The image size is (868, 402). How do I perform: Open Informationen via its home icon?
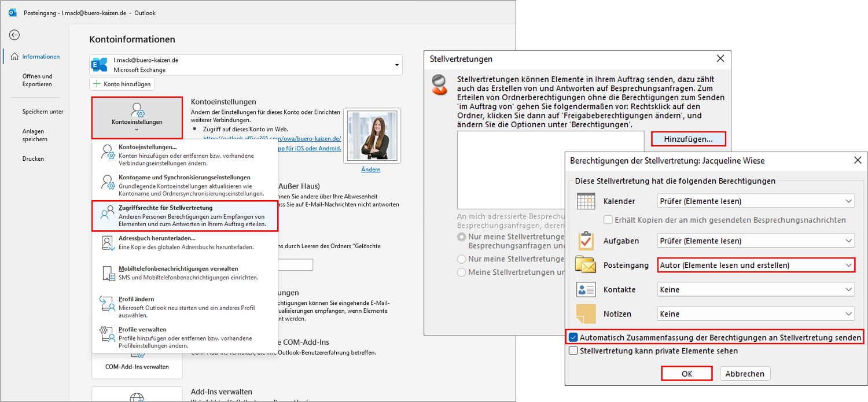pyautogui.click(x=14, y=57)
